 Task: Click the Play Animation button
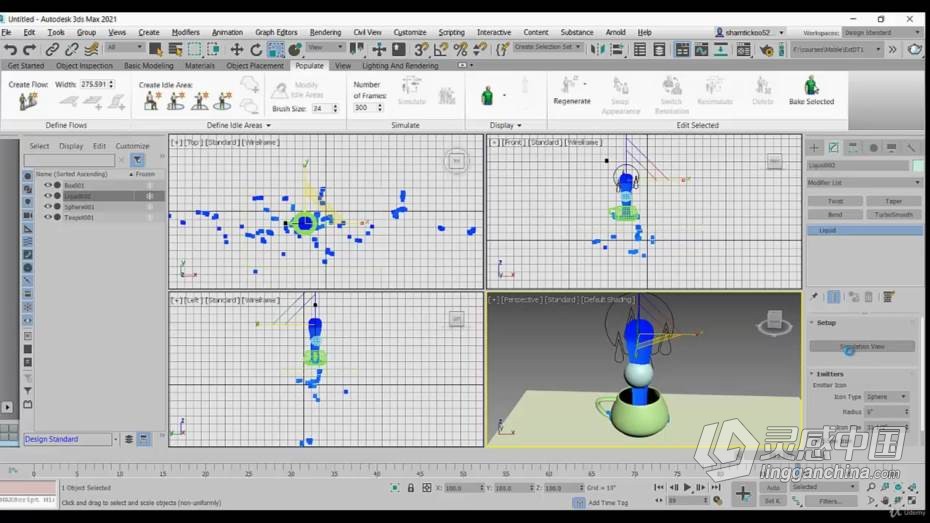point(687,487)
